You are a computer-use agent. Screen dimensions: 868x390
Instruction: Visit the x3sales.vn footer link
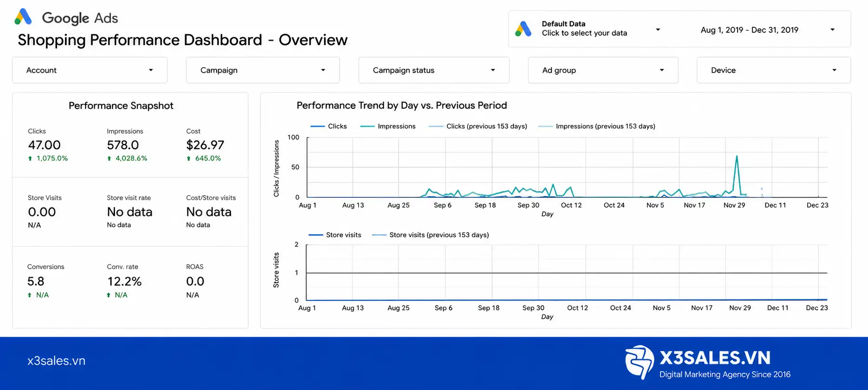(57, 361)
